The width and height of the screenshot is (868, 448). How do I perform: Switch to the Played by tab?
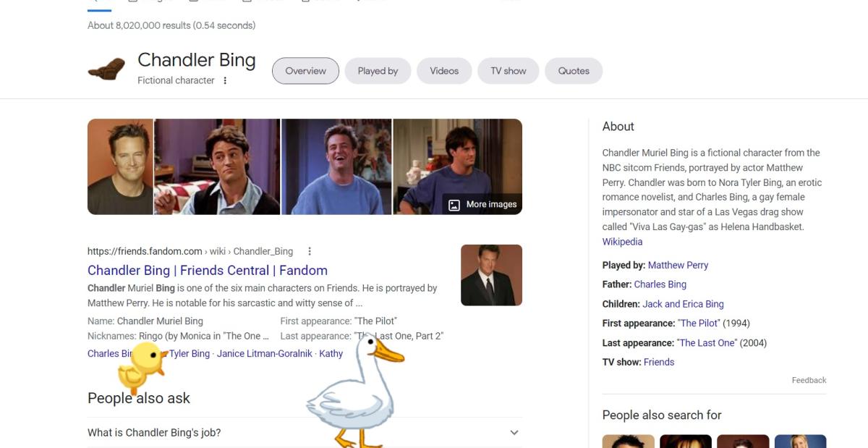pos(378,71)
